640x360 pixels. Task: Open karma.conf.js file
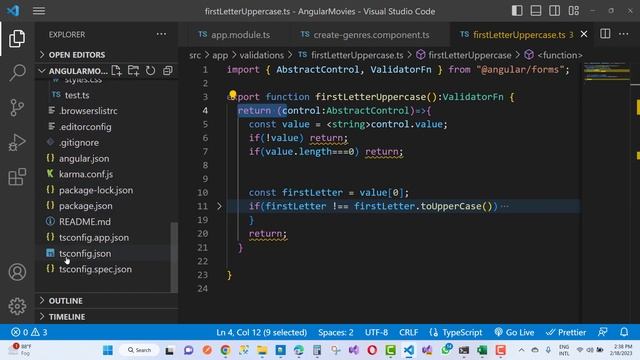click(86, 174)
